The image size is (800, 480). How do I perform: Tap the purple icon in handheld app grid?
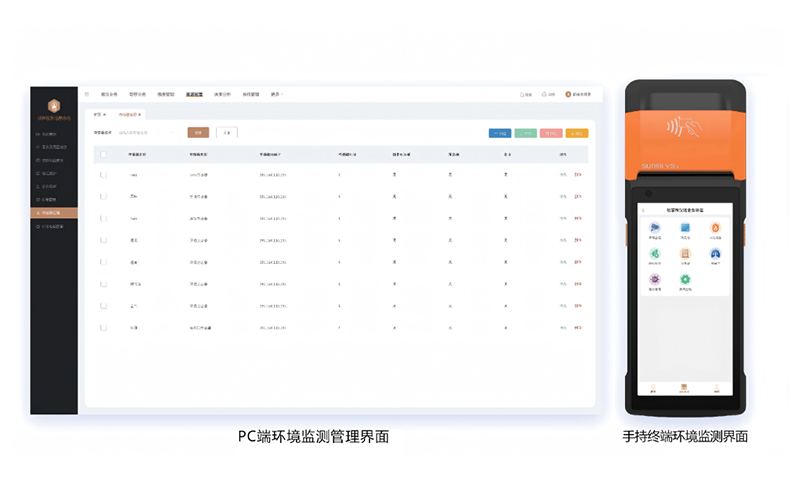(655, 279)
